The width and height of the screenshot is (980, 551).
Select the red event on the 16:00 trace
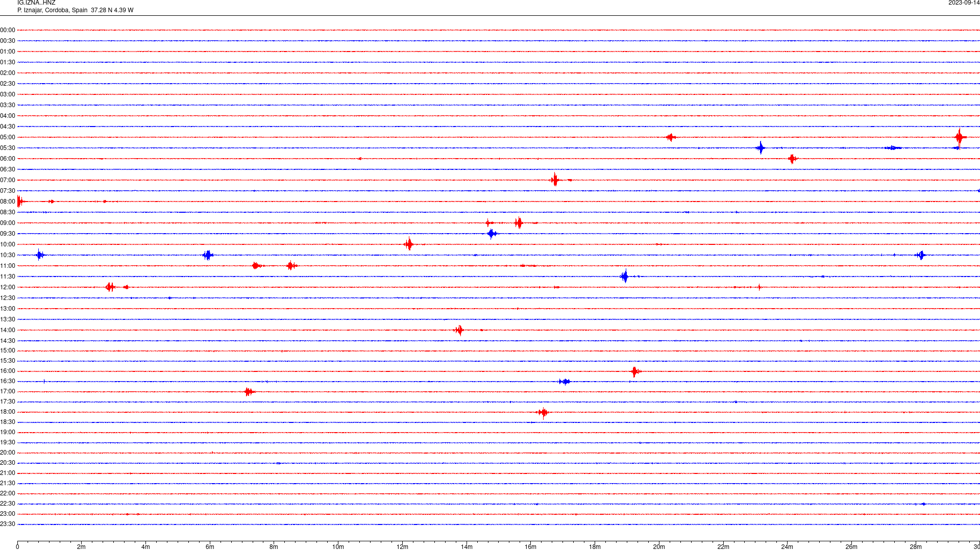coord(635,371)
